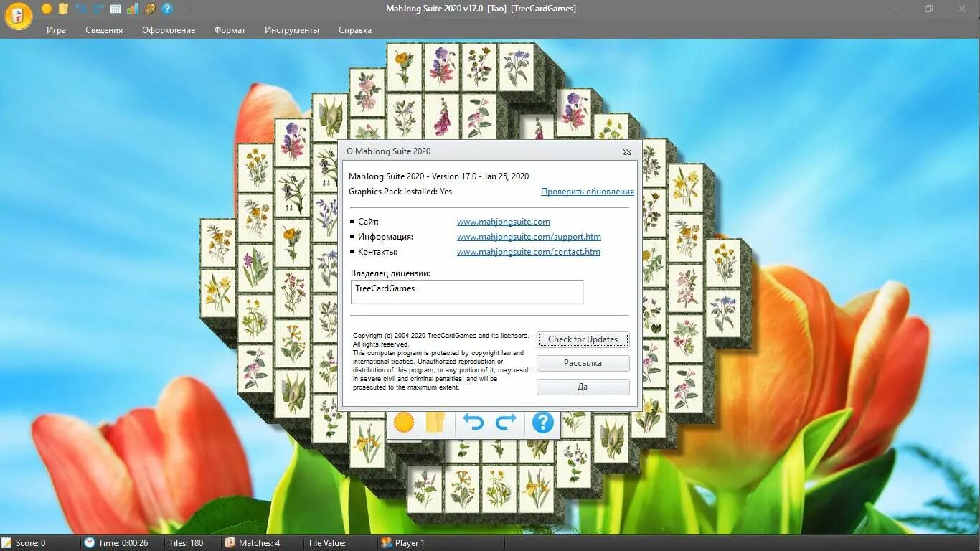This screenshot has width=980, height=551.
Task: Open the www.mahjongsuite.com link
Action: point(504,222)
